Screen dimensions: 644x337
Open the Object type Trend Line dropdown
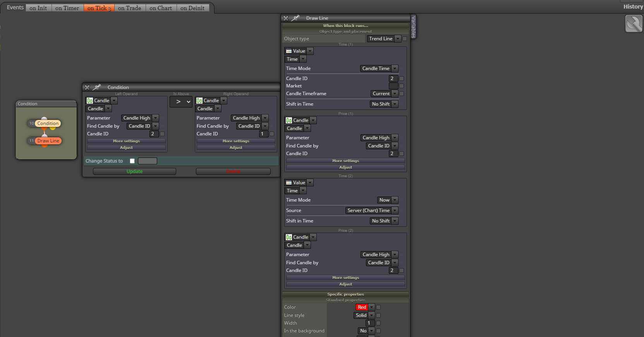(x=384, y=39)
